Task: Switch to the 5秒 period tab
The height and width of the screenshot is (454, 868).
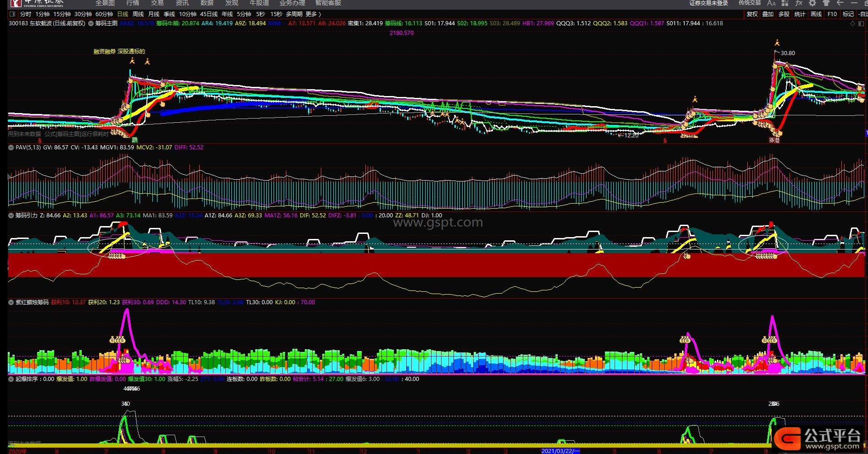Action: pyautogui.click(x=261, y=14)
